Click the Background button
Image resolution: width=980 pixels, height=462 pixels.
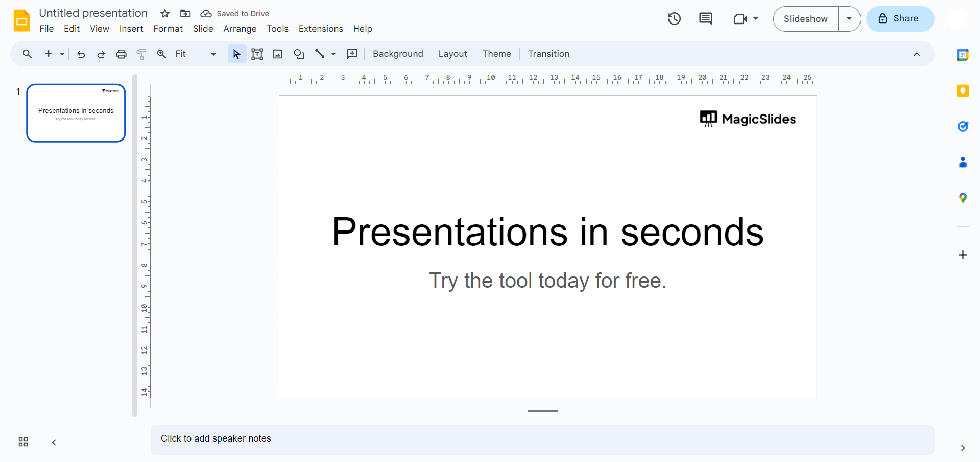pyautogui.click(x=398, y=54)
